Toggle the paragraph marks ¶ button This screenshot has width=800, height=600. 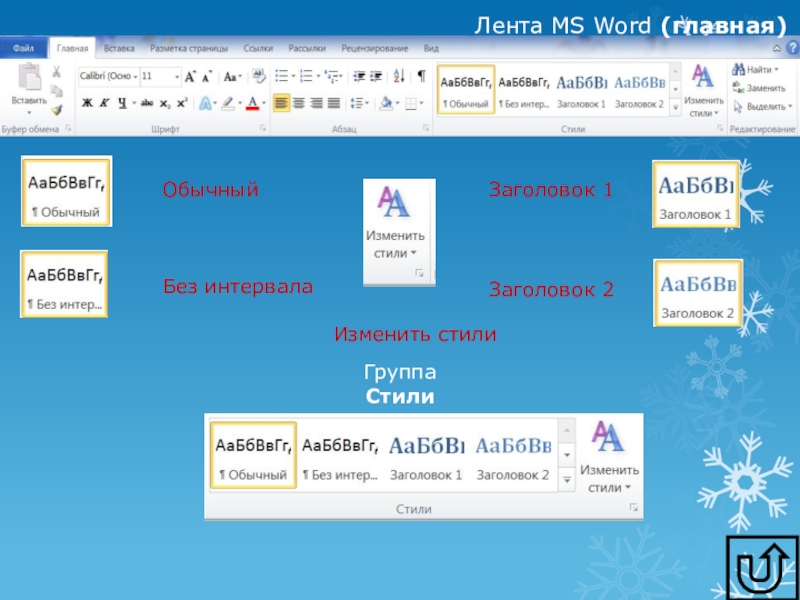click(421, 76)
